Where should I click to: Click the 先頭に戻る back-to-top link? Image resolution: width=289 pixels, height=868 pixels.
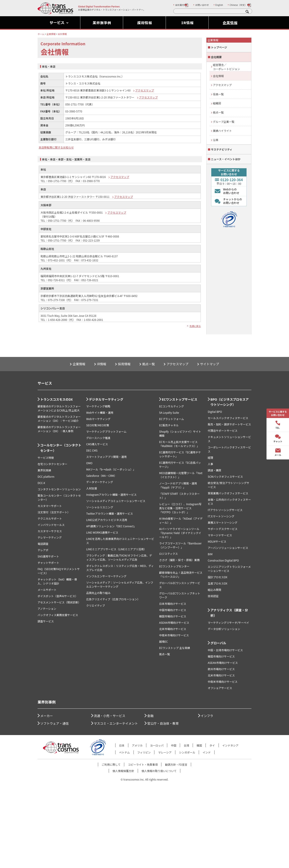point(195,326)
